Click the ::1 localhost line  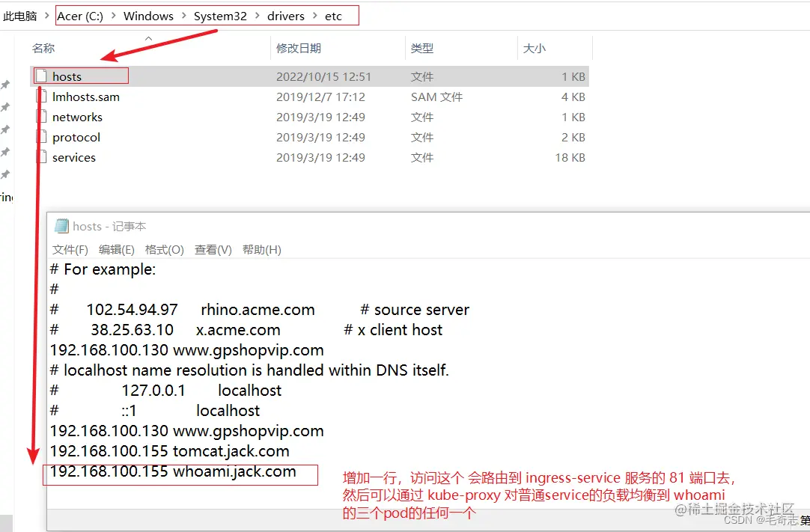click(155, 411)
